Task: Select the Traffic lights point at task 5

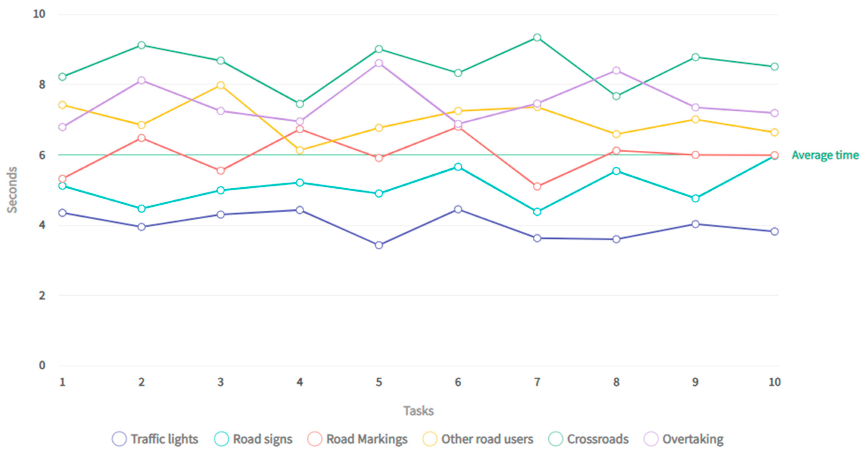Action: 379,245
